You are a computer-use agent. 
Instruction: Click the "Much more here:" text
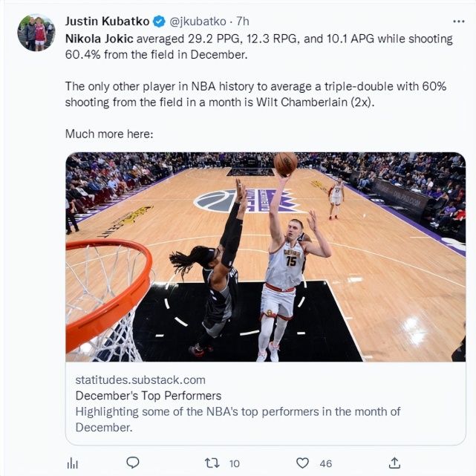point(108,134)
